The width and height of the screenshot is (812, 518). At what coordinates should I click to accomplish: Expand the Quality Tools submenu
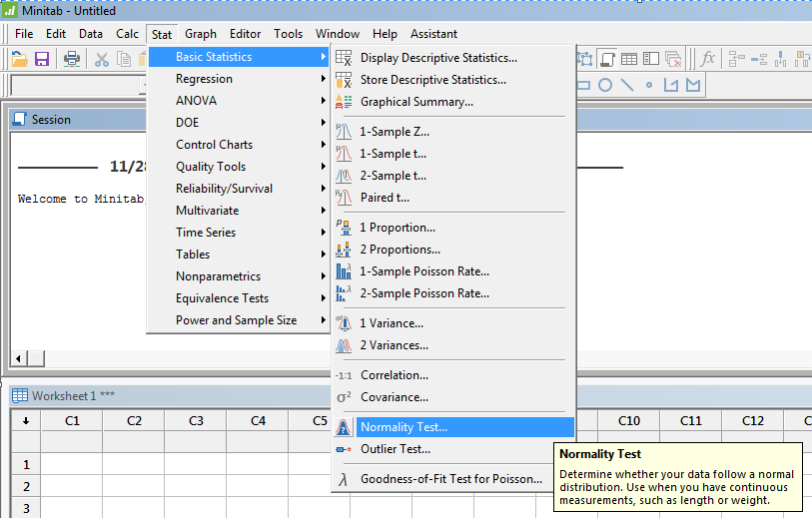(x=239, y=167)
